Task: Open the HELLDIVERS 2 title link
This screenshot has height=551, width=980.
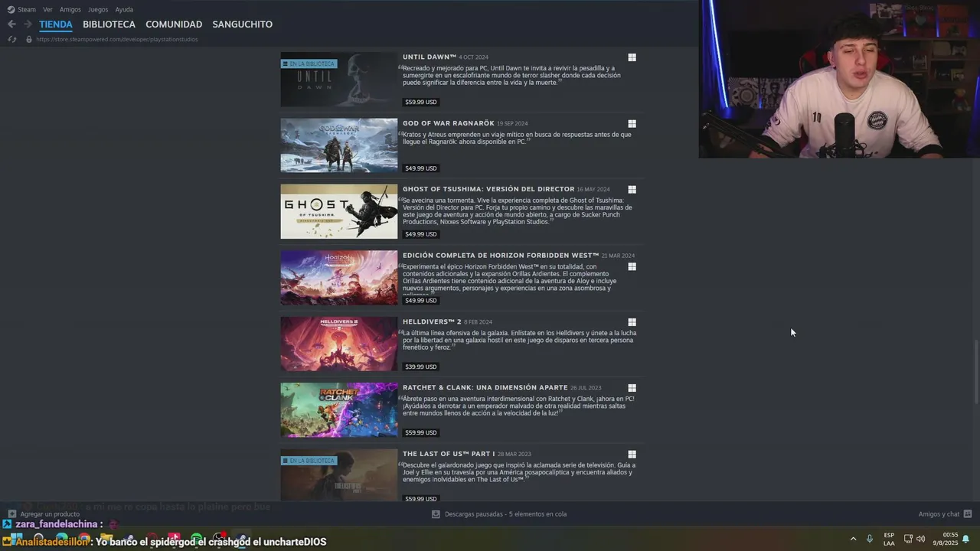Action: point(432,321)
